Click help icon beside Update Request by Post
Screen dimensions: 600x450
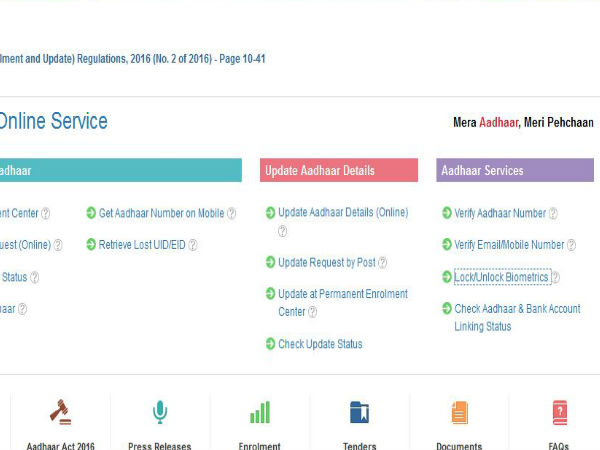coord(382,263)
